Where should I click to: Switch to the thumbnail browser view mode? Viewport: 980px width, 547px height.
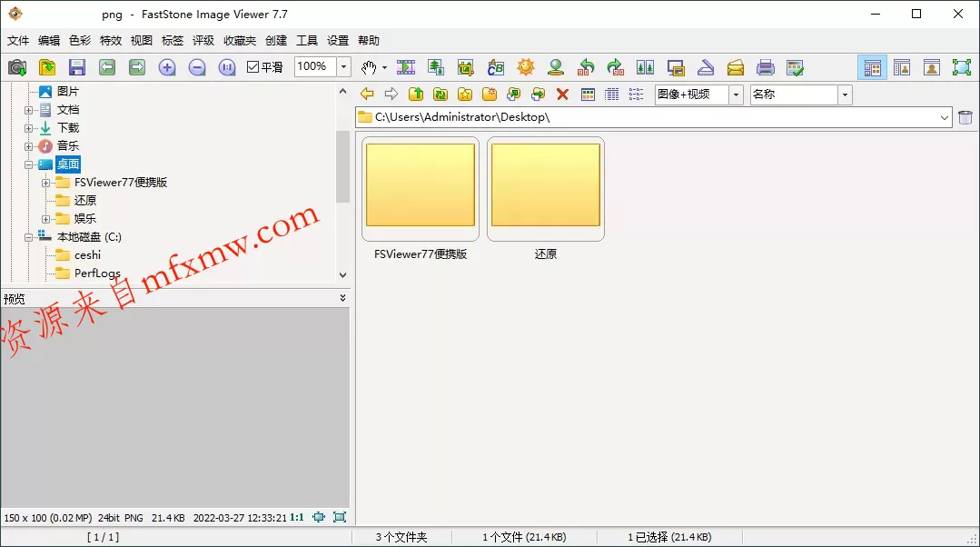pos(873,67)
